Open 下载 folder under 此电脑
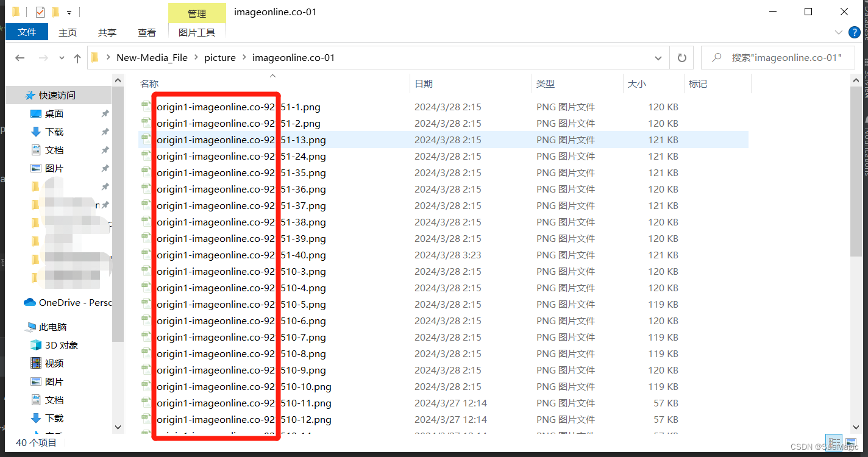Image resolution: width=868 pixels, height=457 pixels. (54, 419)
